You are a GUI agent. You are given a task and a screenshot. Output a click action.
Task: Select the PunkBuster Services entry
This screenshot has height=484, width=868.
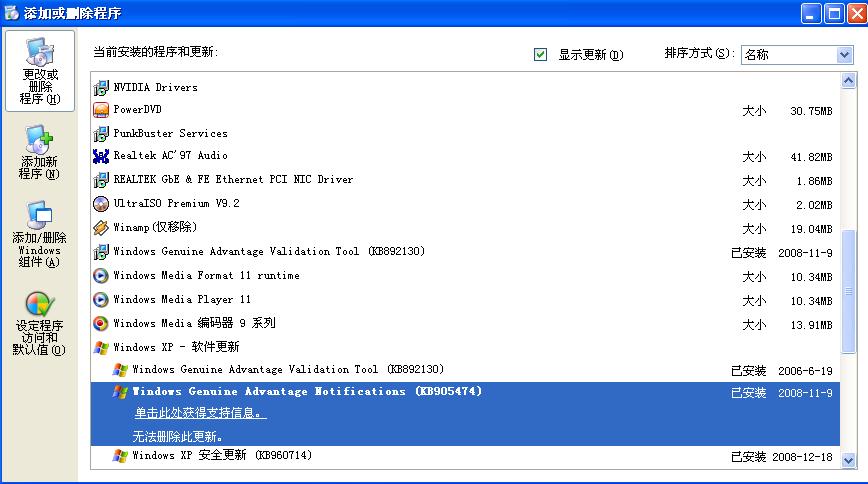click(x=170, y=133)
